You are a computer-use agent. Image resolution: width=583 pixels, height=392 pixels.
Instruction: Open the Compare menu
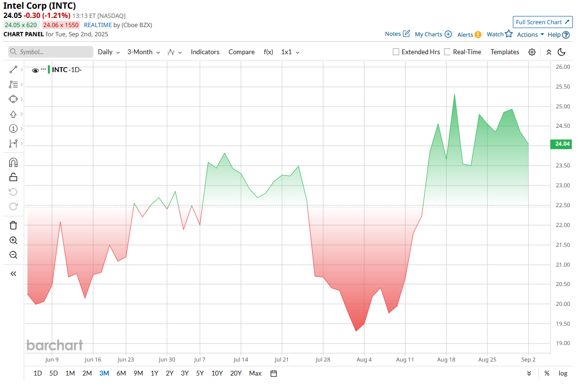click(241, 52)
